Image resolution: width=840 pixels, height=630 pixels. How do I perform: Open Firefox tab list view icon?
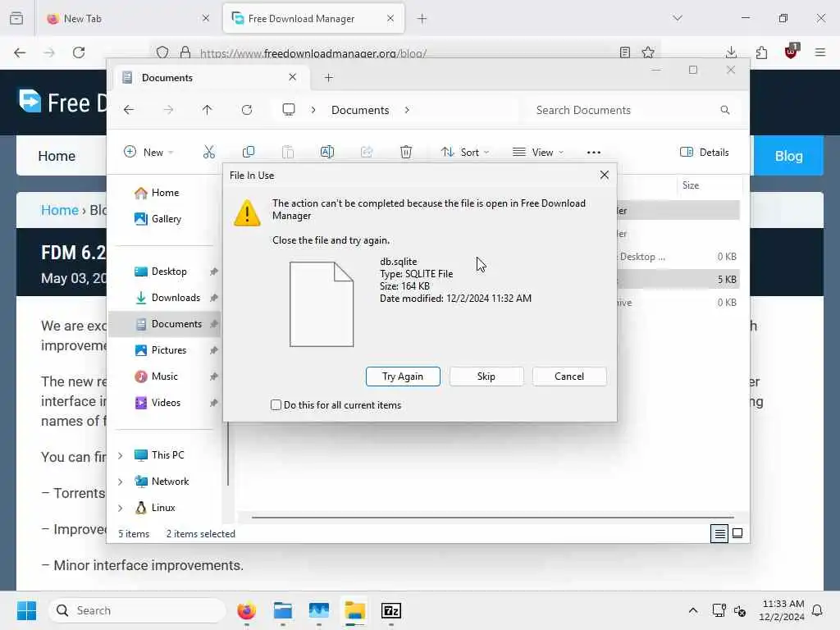[16, 18]
